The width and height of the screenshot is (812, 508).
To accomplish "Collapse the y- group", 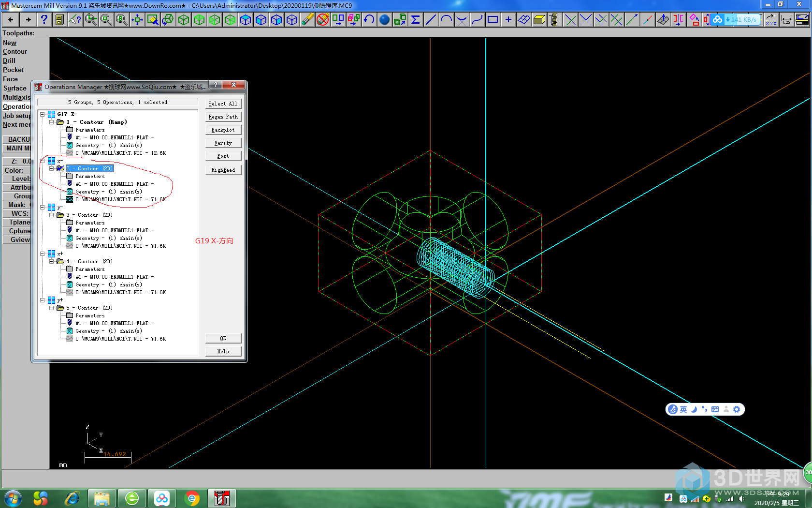I will pos(43,208).
